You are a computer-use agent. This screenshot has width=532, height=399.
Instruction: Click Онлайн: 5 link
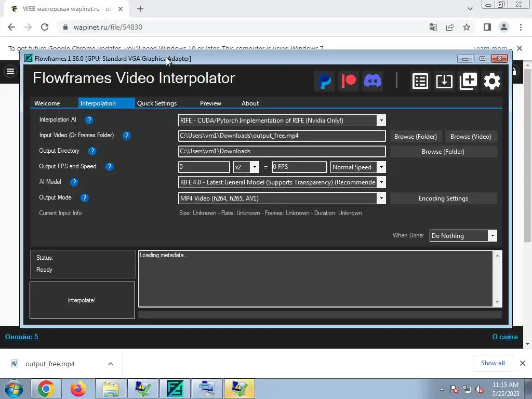[x=21, y=337]
